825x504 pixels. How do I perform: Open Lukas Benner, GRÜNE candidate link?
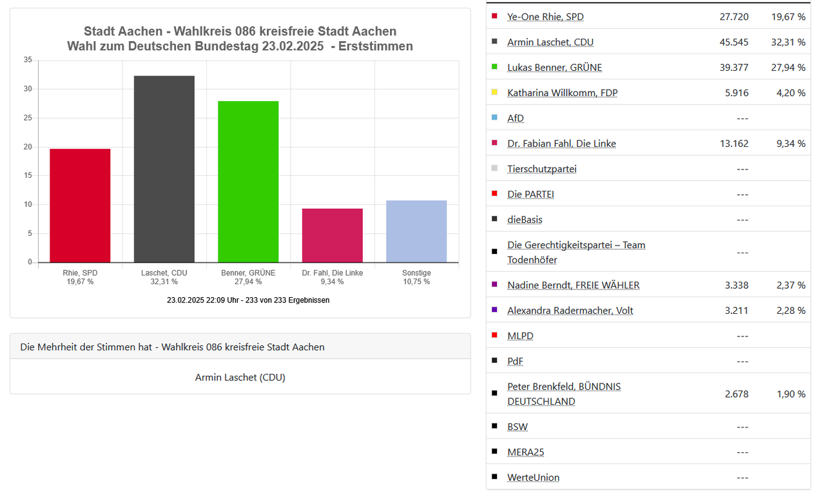(554, 67)
